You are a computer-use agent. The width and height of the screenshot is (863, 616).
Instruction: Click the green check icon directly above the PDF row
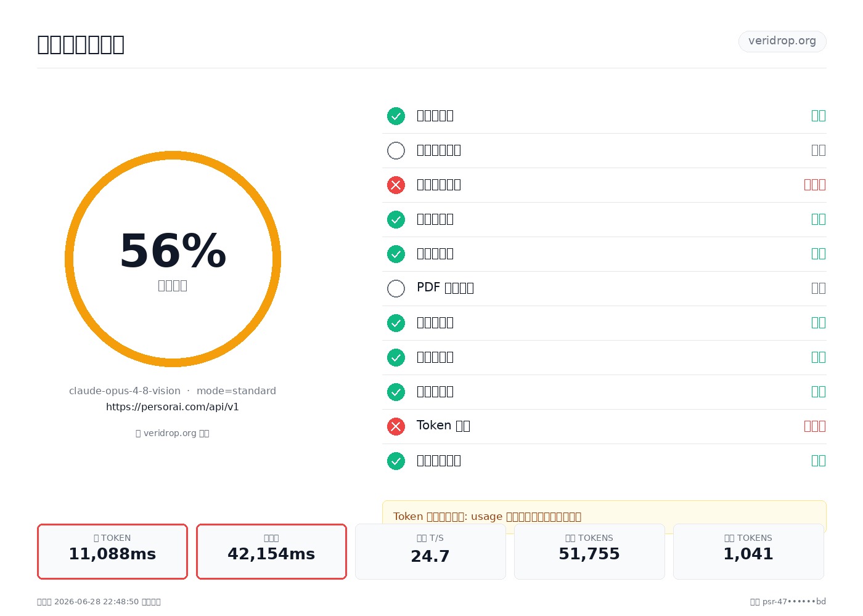396,254
